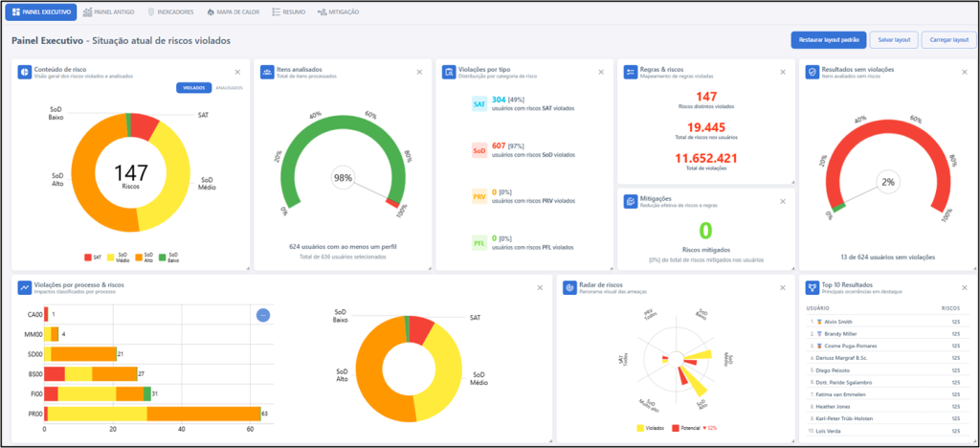This screenshot has height=448, width=980.
Task: Click the Violações por tipo panel icon
Action: (450, 72)
